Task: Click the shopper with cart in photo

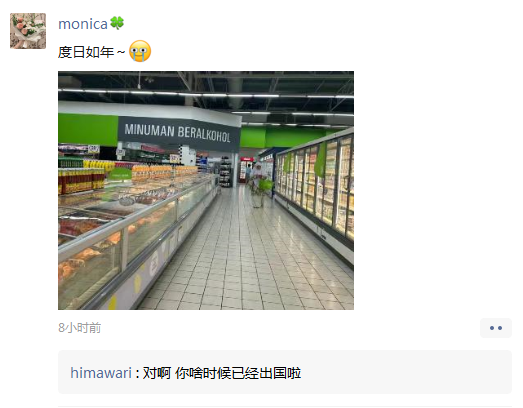Action: 258,183
